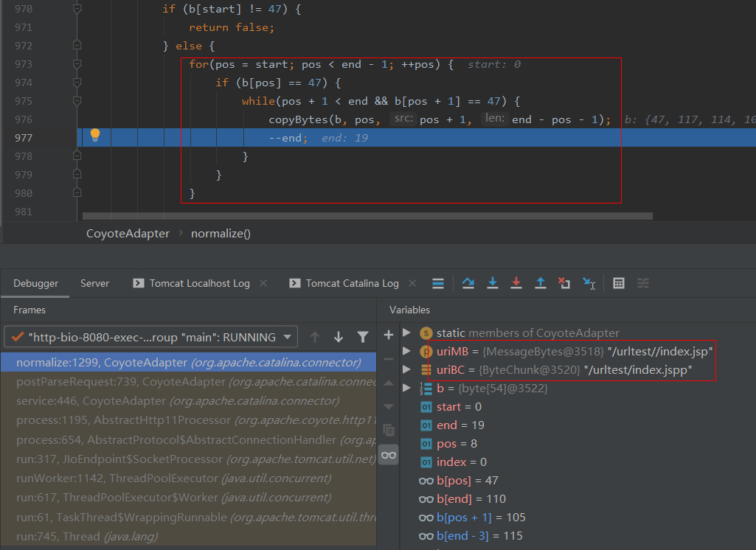Click the filter frames funnel icon
756x550 pixels.
[362, 337]
